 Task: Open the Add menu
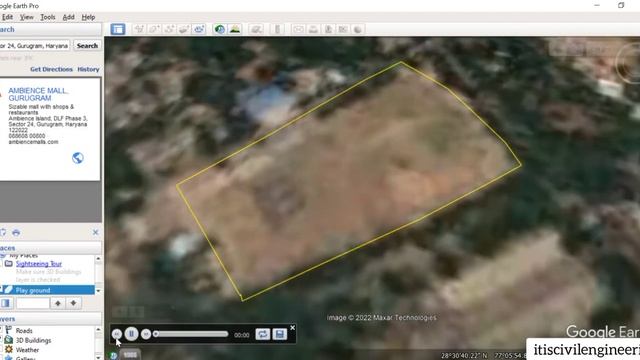pos(68,17)
